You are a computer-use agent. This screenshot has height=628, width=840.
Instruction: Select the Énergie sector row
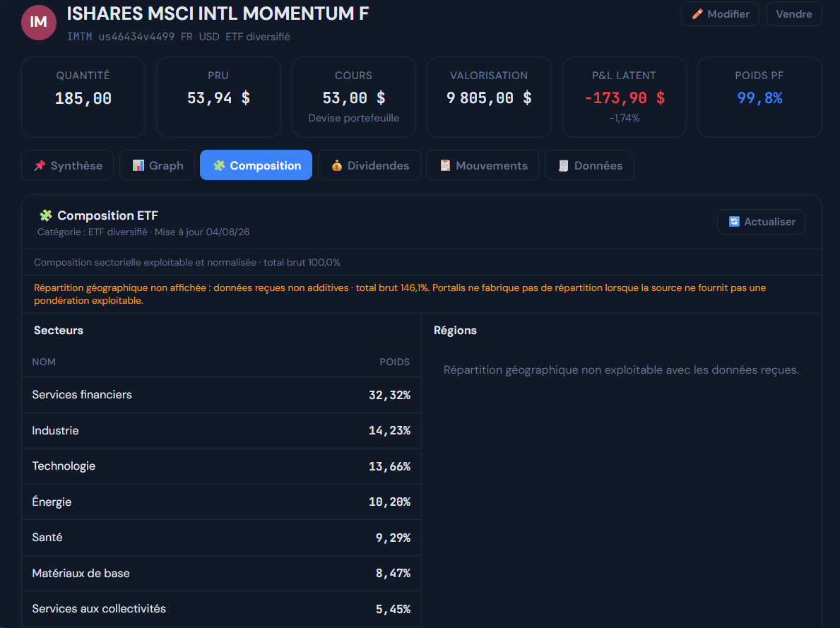tap(221, 502)
